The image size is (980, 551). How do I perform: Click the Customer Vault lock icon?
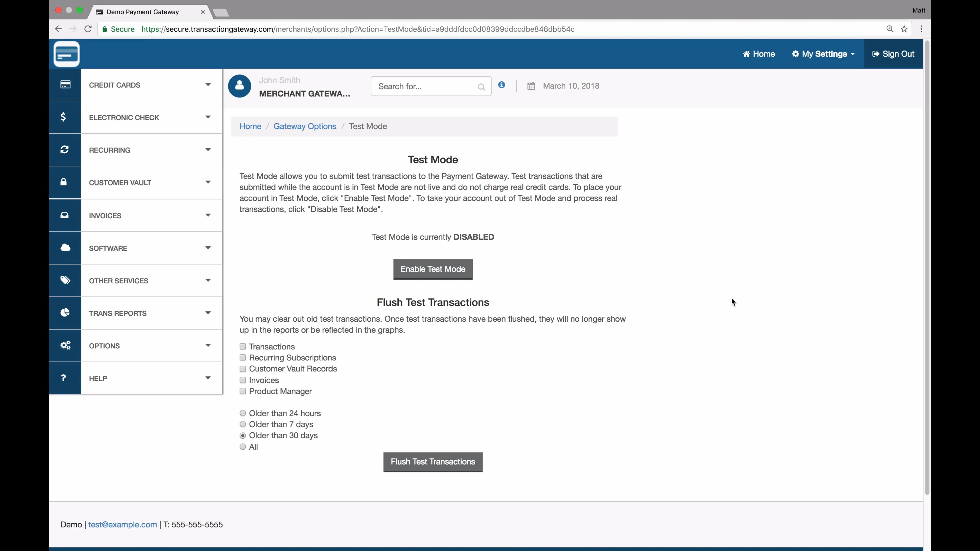(64, 182)
